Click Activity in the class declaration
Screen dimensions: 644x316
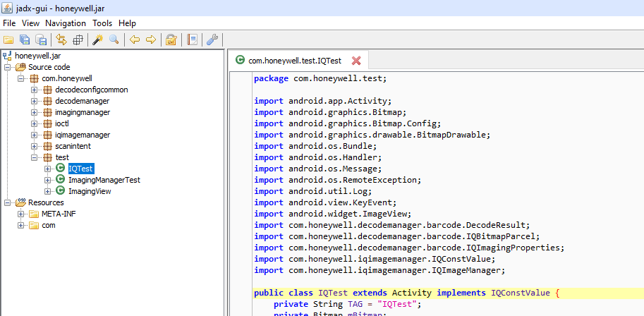pos(411,293)
